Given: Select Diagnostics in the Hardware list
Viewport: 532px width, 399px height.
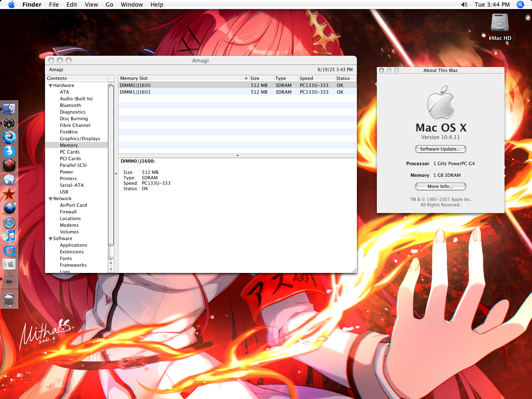Looking at the screenshot, I should [72, 112].
